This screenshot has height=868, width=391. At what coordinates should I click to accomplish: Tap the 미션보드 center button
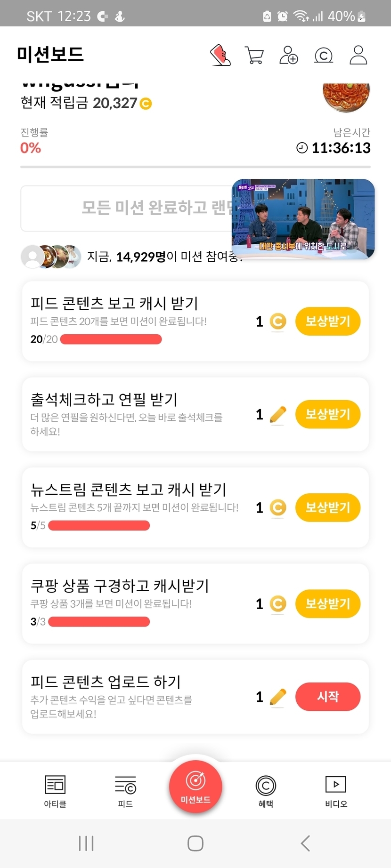click(195, 786)
